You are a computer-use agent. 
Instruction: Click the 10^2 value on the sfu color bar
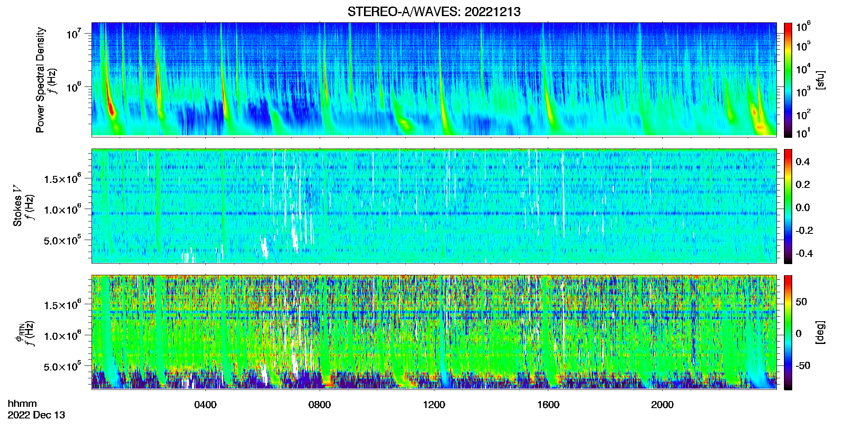click(x=803, y=115)
